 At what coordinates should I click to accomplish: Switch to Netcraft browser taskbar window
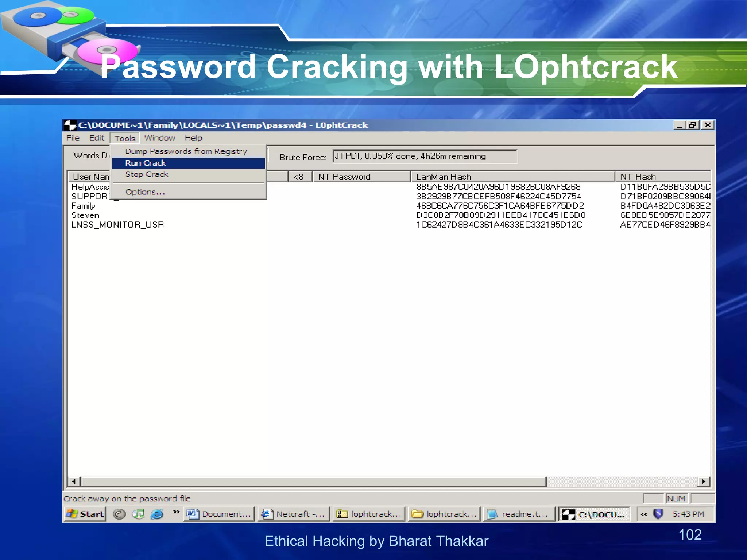(294, 514)
